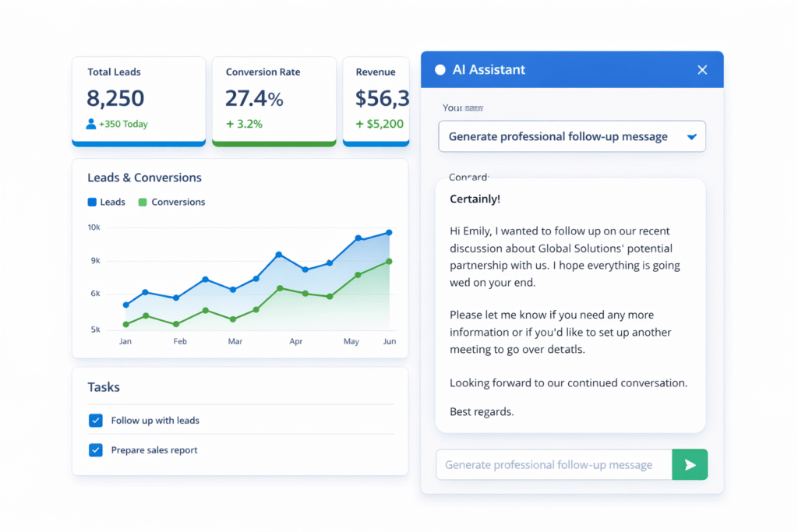Click the Jun data point on Leads line

389,233
